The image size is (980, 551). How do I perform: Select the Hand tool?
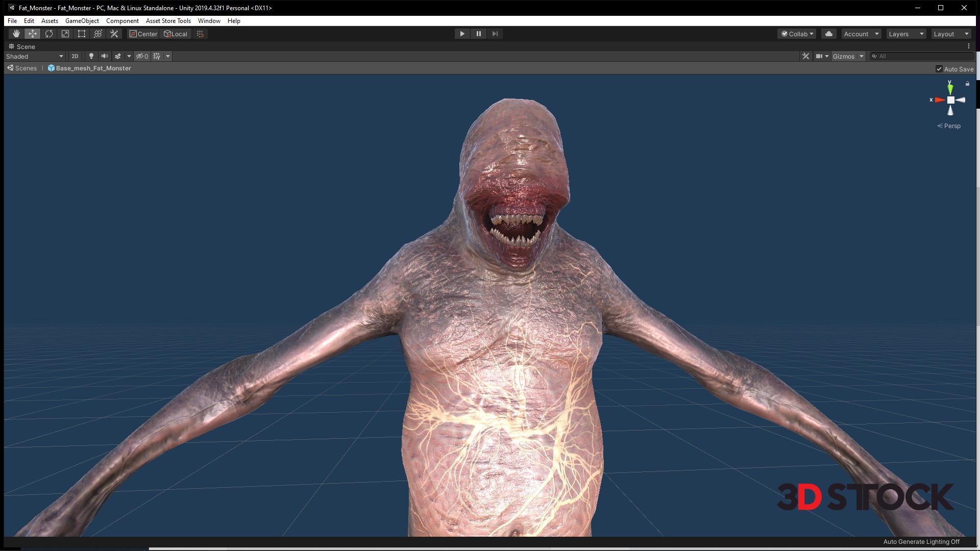tap(16, 34)
